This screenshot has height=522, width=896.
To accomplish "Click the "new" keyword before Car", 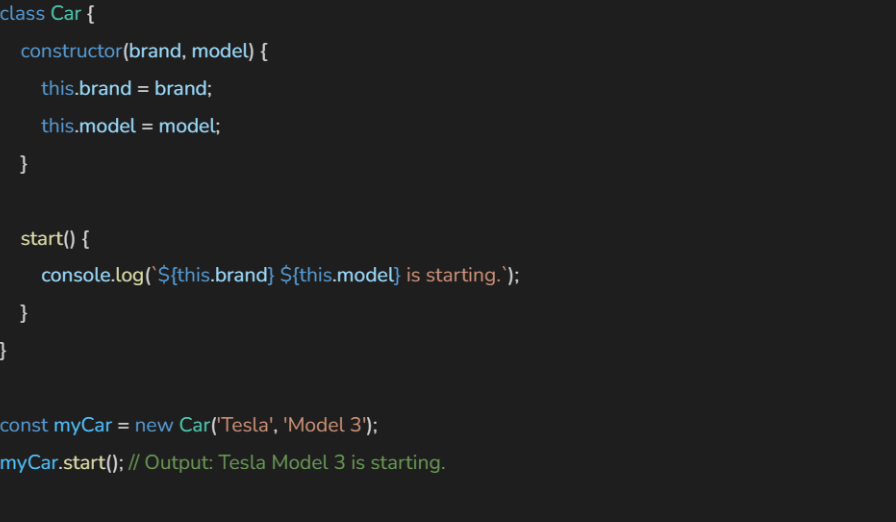I will (154, 425).
